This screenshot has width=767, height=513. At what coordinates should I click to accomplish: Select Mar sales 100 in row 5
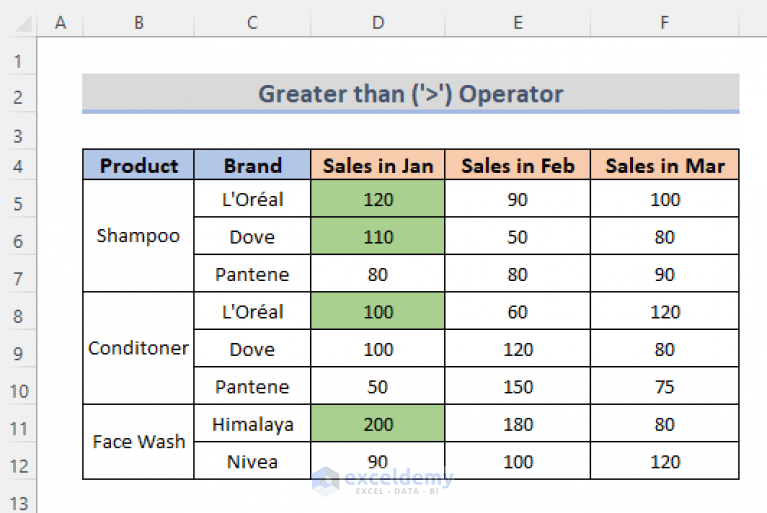point(665,199)
